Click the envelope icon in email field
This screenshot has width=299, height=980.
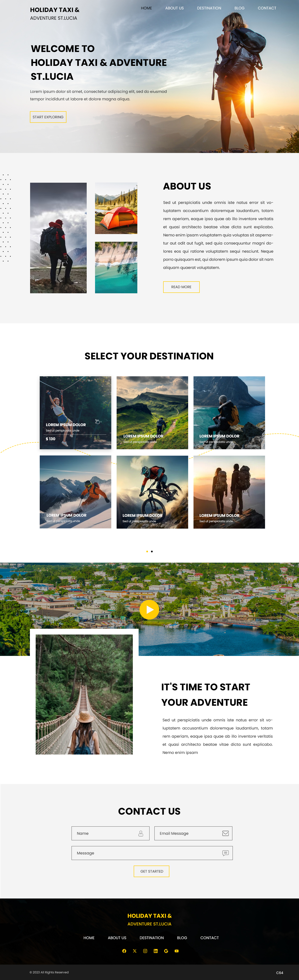[x=225, y=833]
